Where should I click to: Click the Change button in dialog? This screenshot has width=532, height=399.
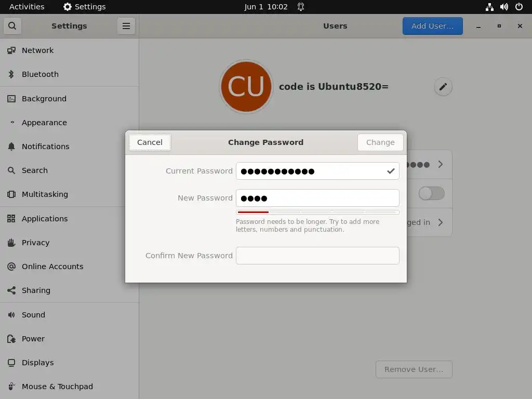tap(380, 142)
